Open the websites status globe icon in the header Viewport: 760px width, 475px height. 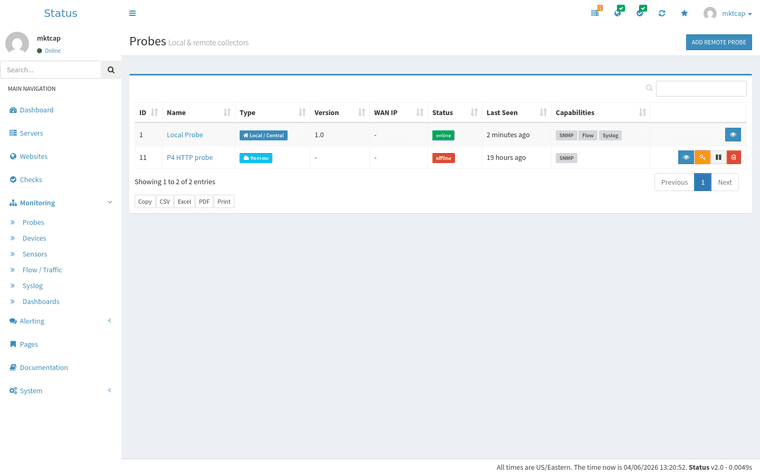coord(618,12)
